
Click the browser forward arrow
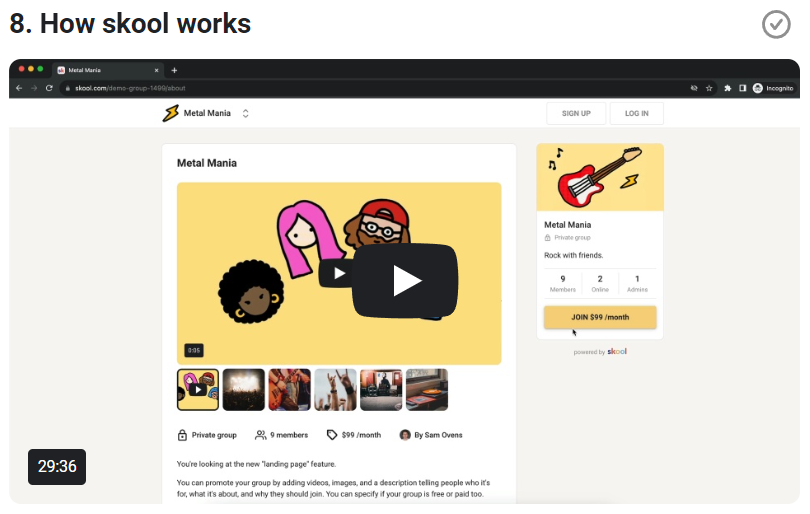coord(34,88)
